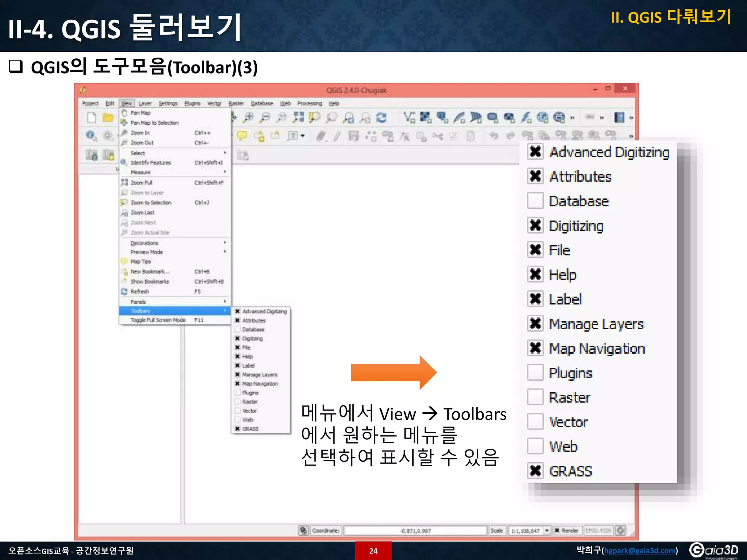Expand the Decorations submenu
The width and height of the screenshot is (747, 560).
point(175,243)
